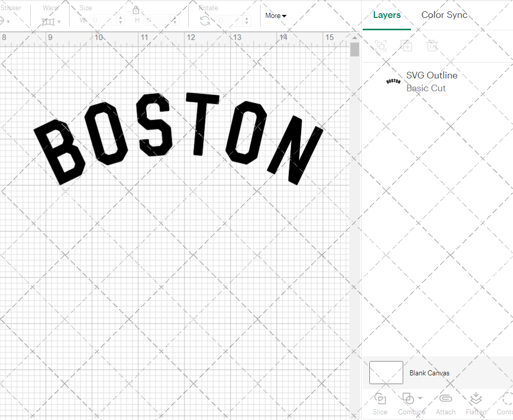Switch to the Color Sync tab
Screen dimensions: 513x420
[444, 15]
